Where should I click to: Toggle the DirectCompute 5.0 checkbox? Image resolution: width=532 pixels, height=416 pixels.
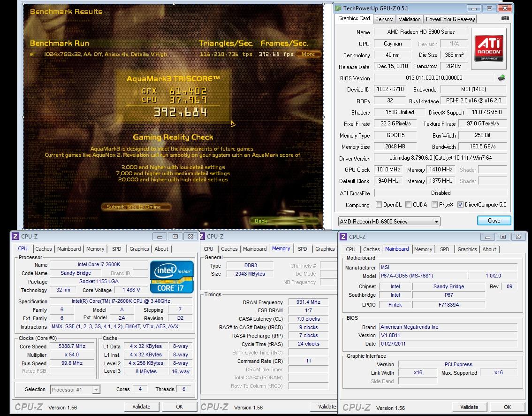(x=460, y=204)
